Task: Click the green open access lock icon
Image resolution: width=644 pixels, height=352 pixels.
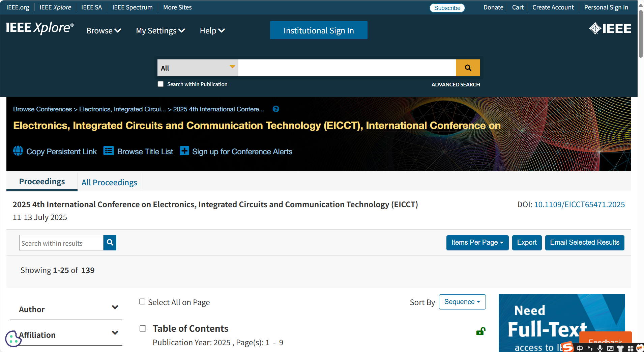Action: [x=481, y=331]
